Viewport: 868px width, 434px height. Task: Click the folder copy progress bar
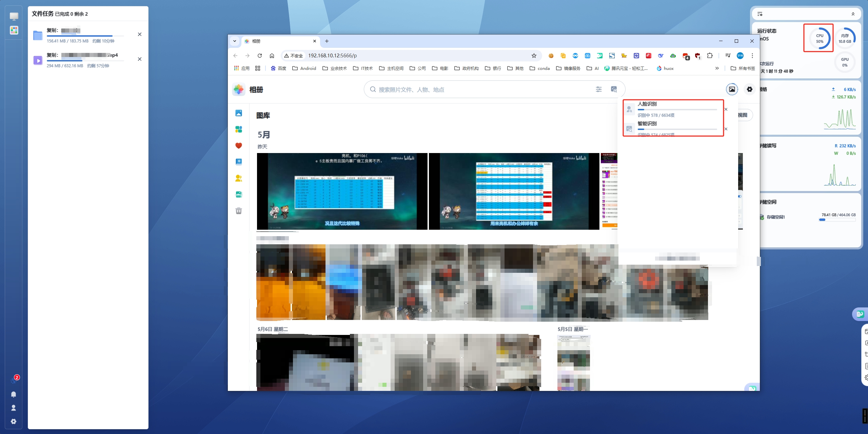point(85,36)
